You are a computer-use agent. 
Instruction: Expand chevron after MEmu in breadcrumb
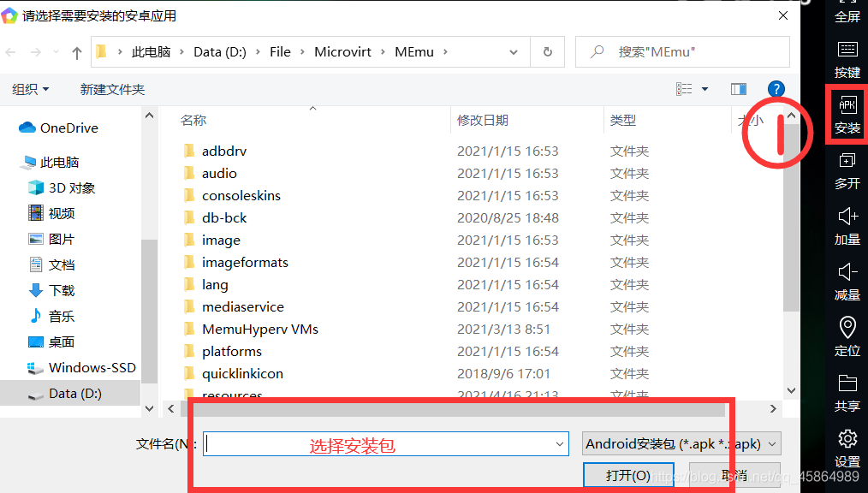445,52
